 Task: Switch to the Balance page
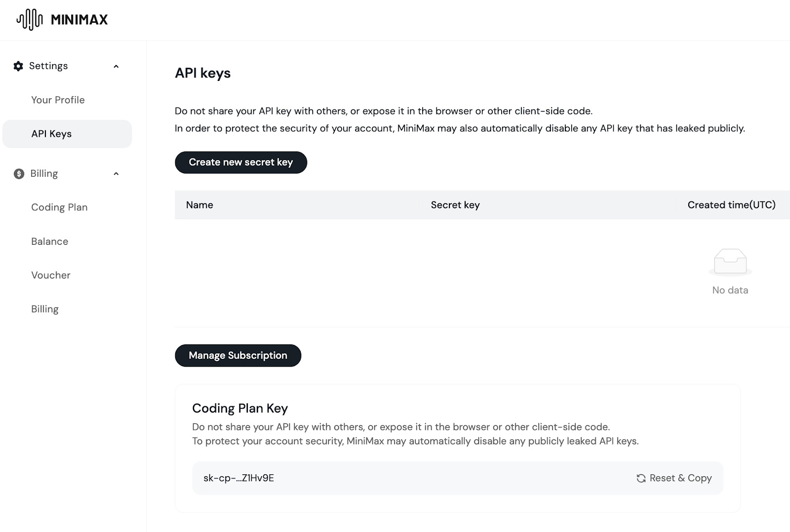[49, 241]
